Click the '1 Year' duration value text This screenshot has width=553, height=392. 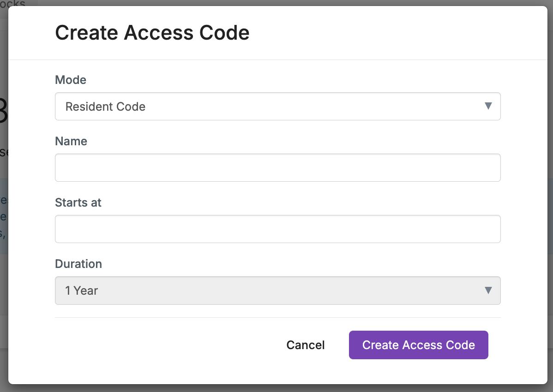(x=82, y=291)
